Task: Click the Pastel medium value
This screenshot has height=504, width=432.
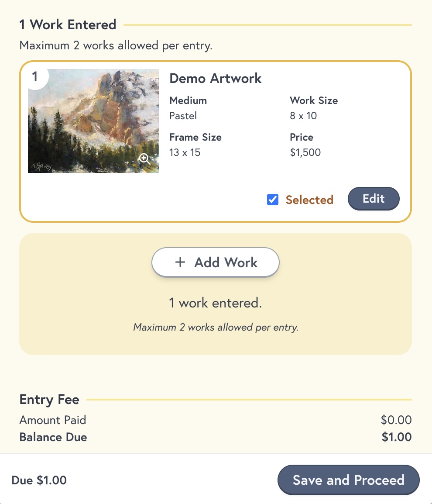Action: tap(183, 116)
